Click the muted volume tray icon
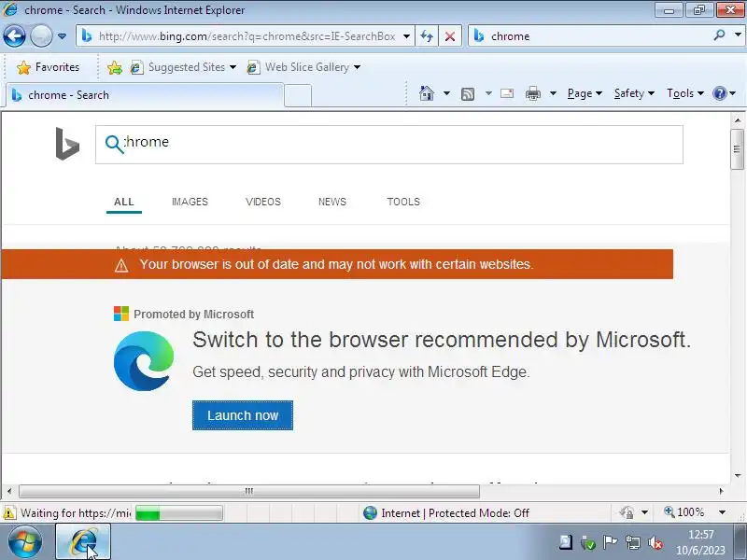Screen dimensions: 747x560 [x=655, y=542]
